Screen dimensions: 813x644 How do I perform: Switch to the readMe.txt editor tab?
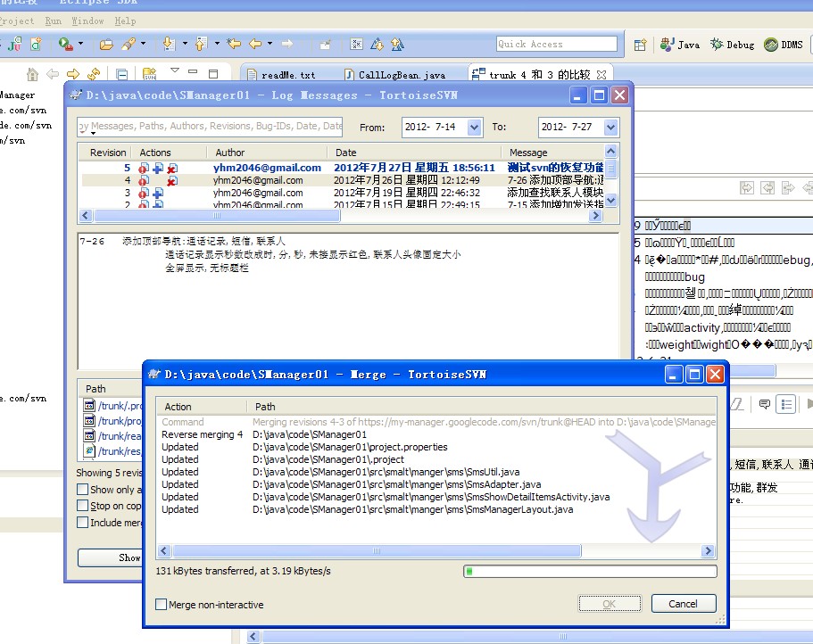tap(281, 75)
